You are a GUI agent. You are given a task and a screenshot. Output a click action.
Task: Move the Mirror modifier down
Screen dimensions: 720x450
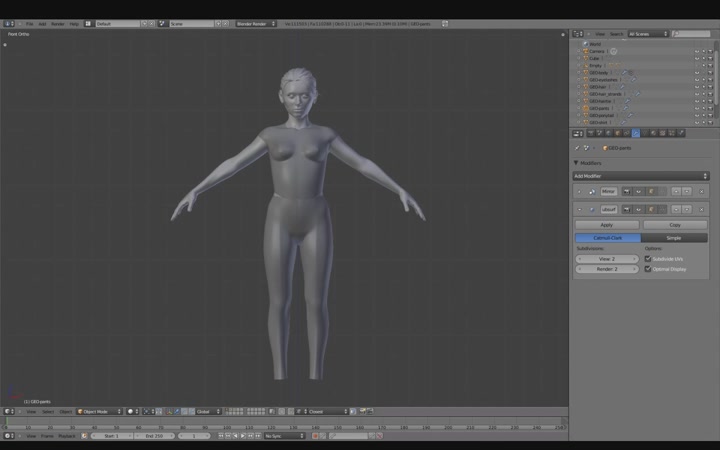(x=686, y=191)
